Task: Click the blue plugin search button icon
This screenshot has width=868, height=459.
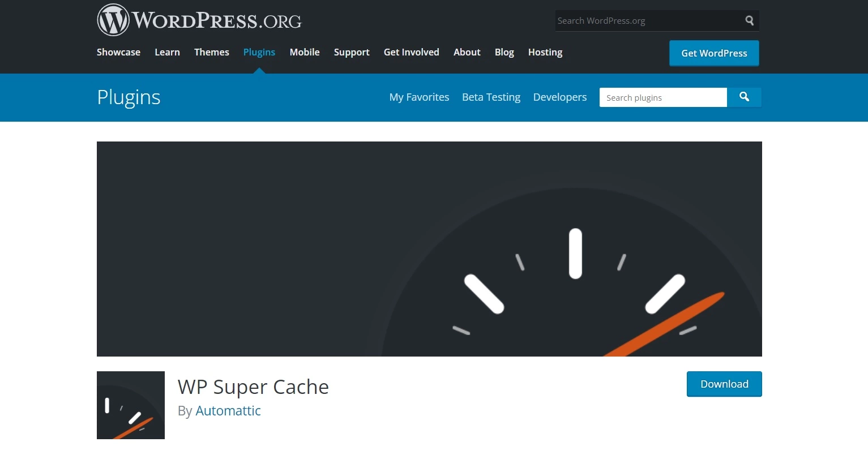Action: [x=744, y=97]
